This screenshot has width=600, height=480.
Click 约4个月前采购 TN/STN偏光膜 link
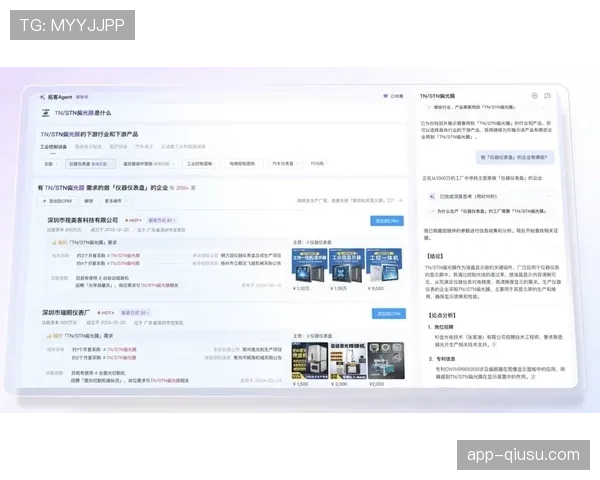(x=108, y=263)
